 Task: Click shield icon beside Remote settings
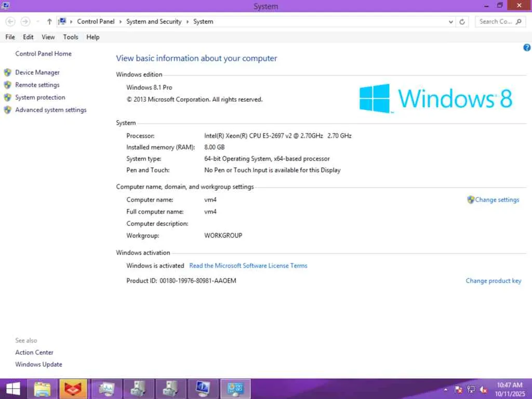8,85
